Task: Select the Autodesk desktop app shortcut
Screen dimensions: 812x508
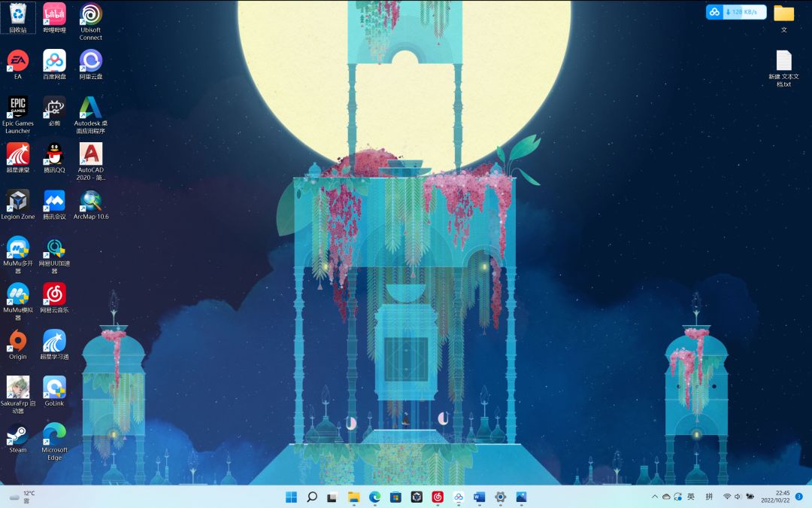Action: click(91, 115)
